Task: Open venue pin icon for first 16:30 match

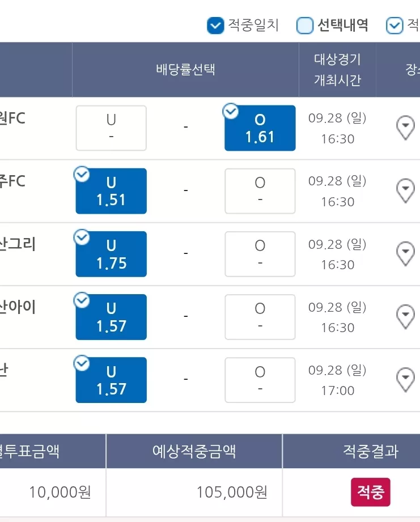Action: point(405,128)
